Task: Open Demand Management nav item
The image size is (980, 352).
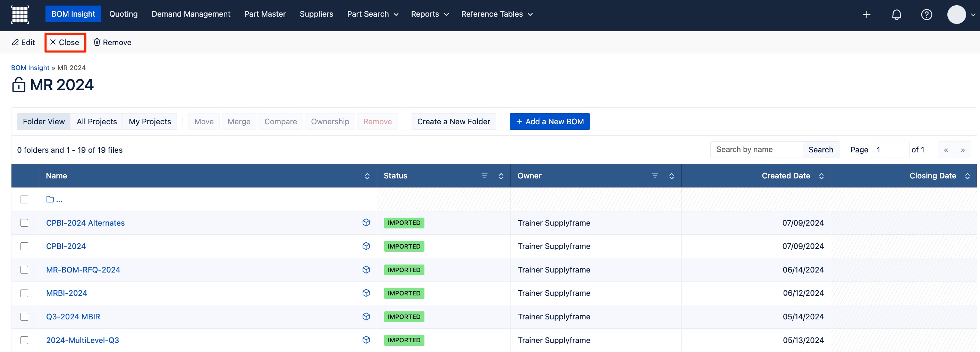Action: (191, 14)
